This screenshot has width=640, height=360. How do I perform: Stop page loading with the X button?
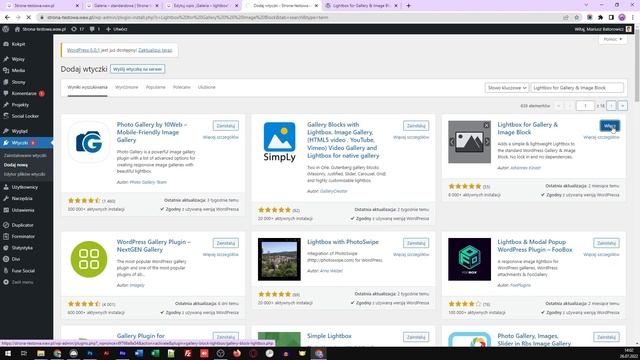pos(29,18)
